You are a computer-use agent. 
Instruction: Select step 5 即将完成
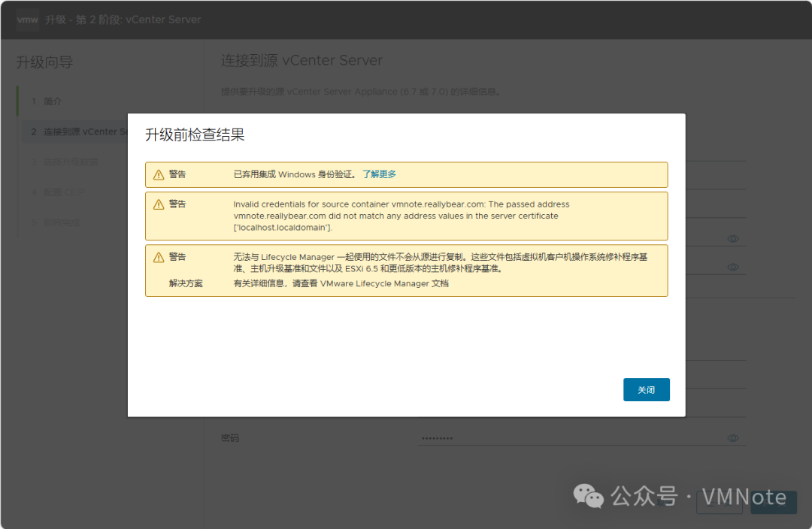pyautogui.click(x=56, y=222)
